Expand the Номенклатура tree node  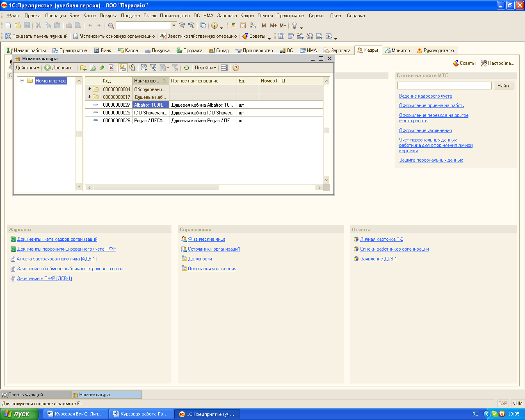click(22, 81)
